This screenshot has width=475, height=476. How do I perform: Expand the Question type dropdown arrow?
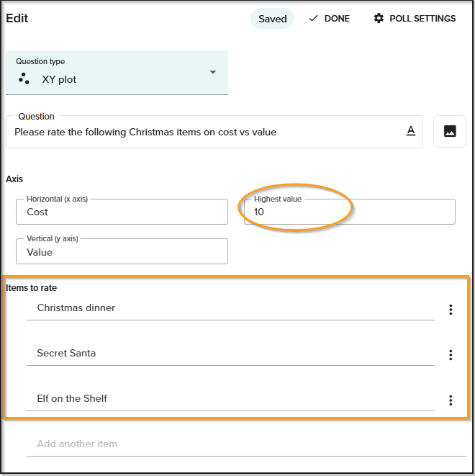point(213,72)
